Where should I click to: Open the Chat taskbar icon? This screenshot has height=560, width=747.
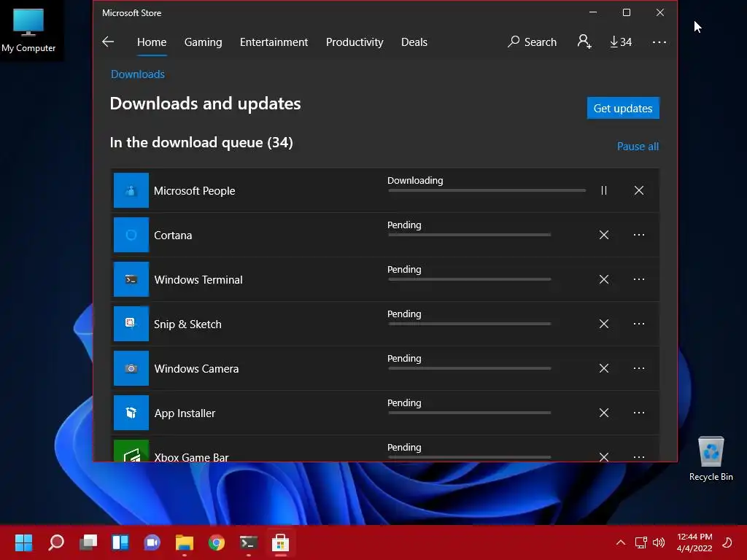152,542
